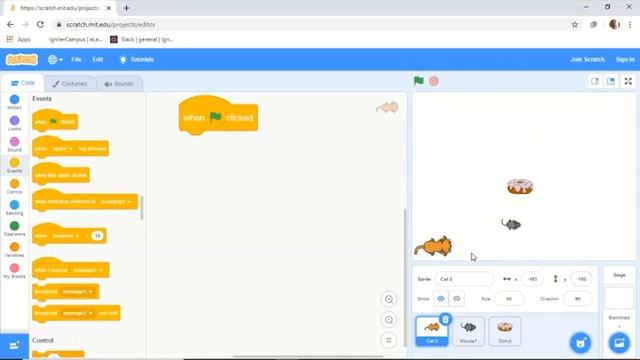Select the Stage backdrop thumbnail

click(x=619, y=298)
